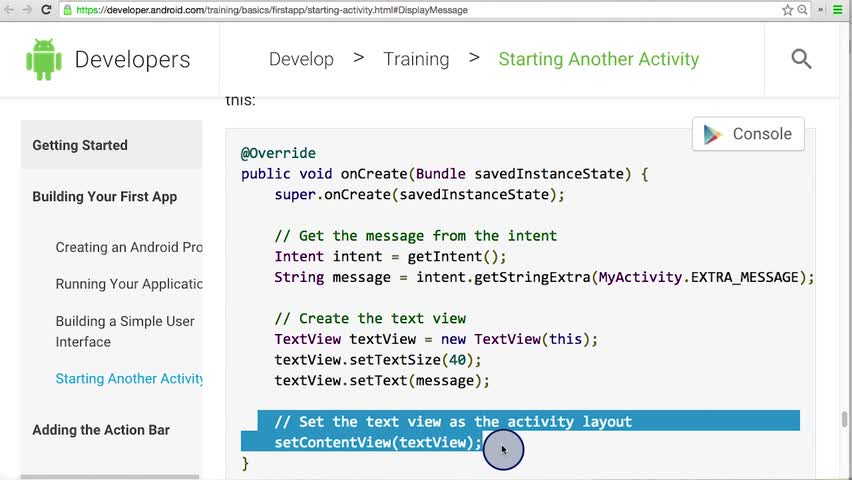Click the textView.setText(message) line
Image resolution: width=852 pixels, height=480 pixels.
[382, 381]
